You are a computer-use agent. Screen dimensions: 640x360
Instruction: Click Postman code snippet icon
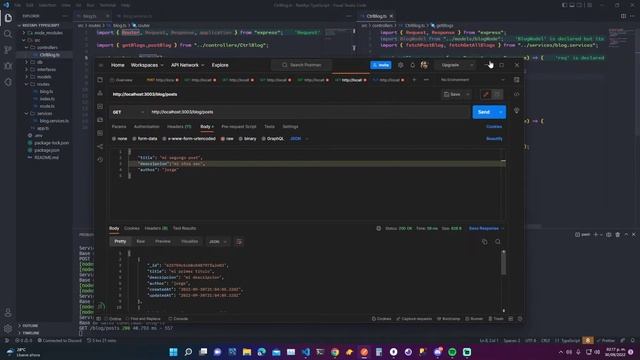[x=516, y=94]
